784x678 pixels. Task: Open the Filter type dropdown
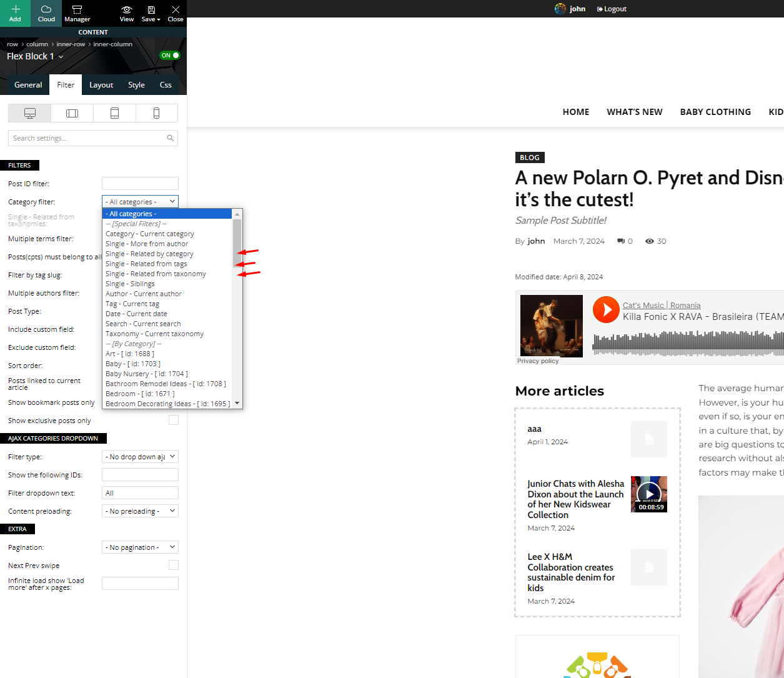(x=140, y=457)
